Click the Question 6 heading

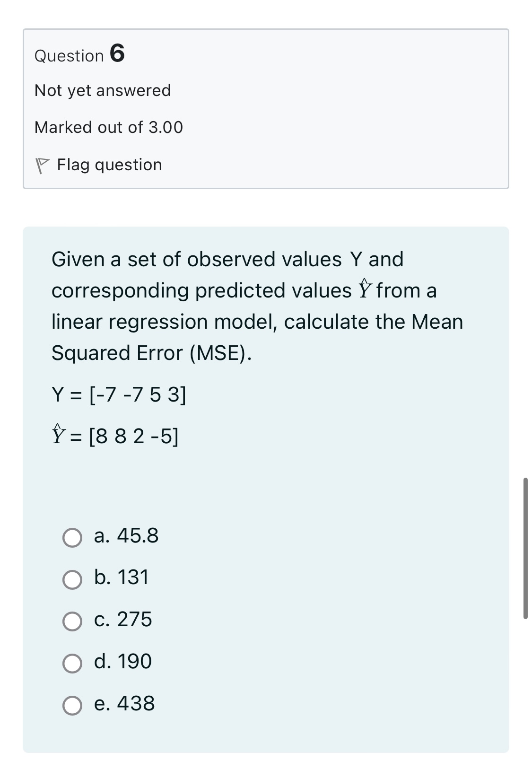[78, 55]
